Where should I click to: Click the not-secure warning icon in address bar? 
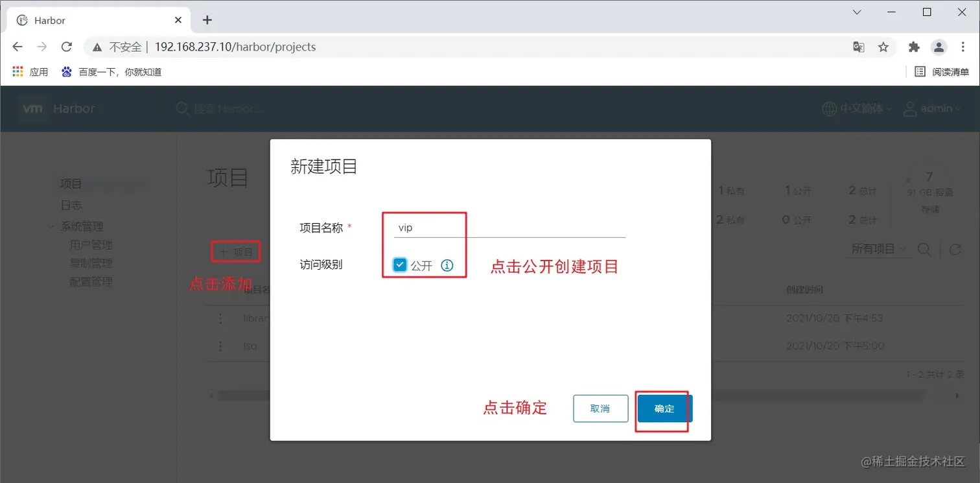click(x=97, y=47)
